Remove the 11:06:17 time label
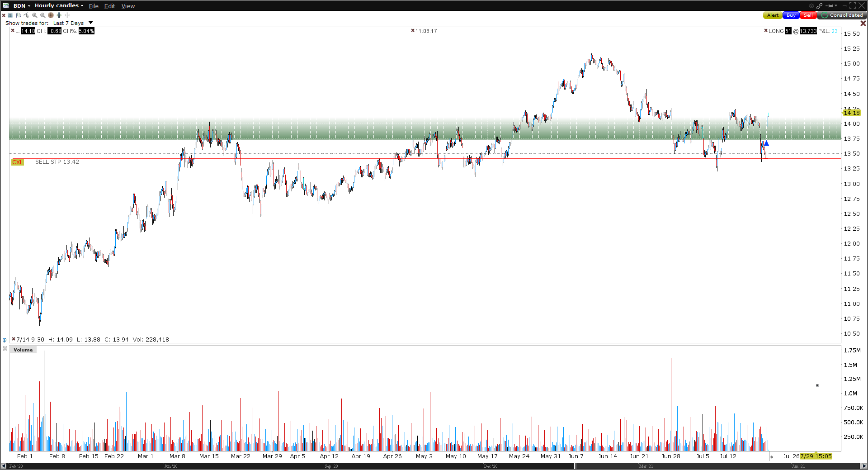The image size is (868, 470). pyautogui.click(x=413, y=31)
